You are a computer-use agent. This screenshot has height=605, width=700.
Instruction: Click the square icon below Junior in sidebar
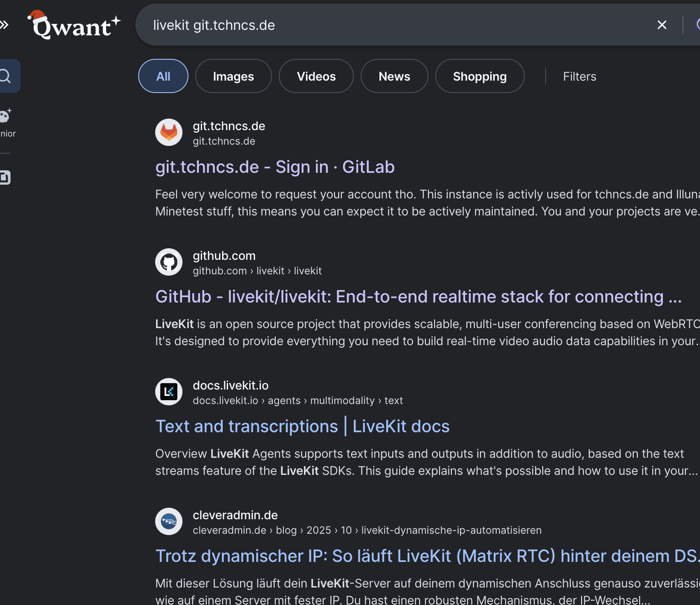click(x=5, y=177)
